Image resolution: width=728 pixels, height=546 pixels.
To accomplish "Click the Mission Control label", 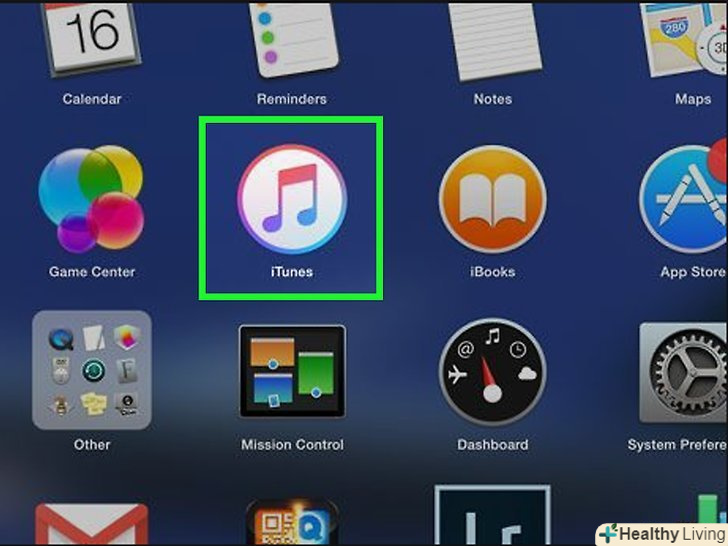I will pos(292,445).
